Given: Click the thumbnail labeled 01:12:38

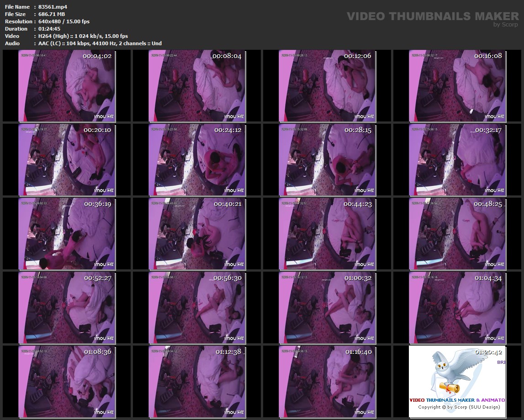Looking at the screenshot, I should point(197,382).
